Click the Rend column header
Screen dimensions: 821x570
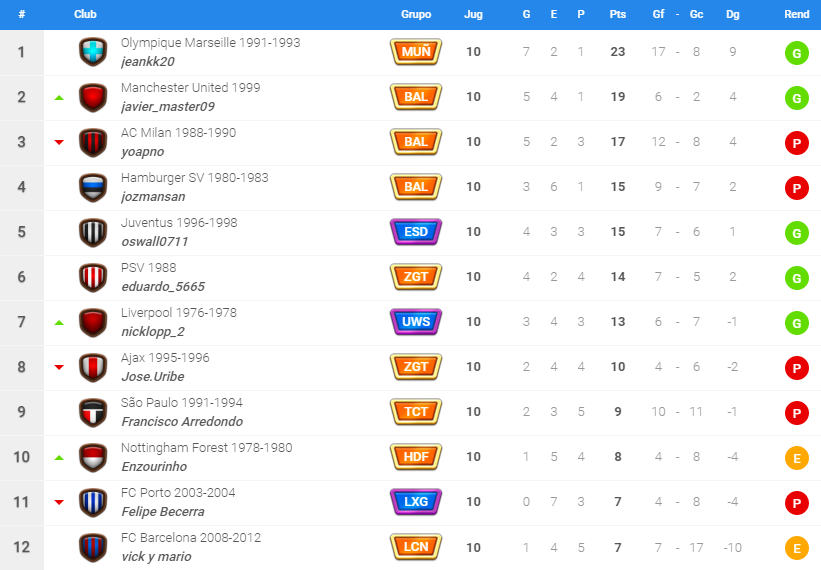pos(796,14)
